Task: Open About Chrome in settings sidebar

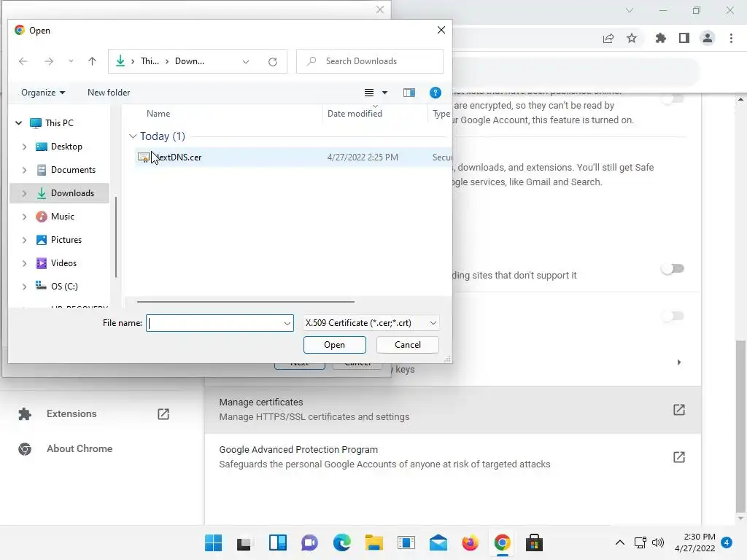Action: [x=79, y=448]
